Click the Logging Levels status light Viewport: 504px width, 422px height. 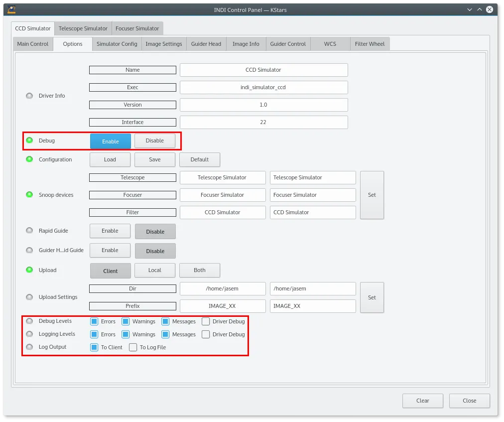29,334
